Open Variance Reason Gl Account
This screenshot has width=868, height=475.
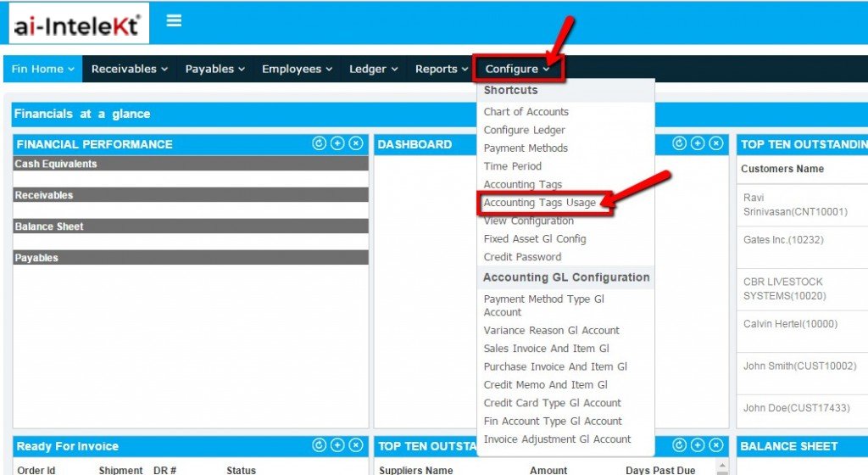coord(551,331)
